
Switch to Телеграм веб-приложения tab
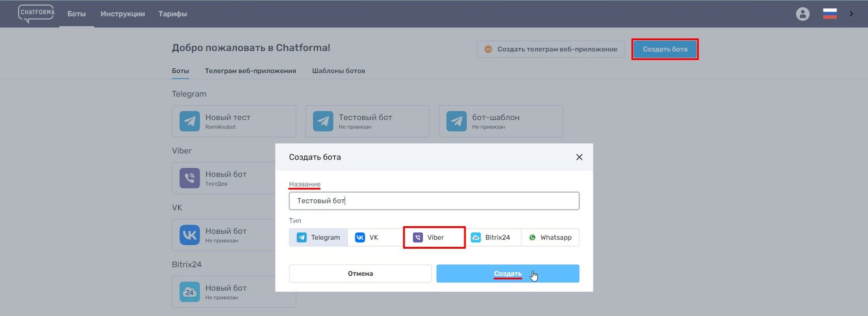(x=251, y=71)
